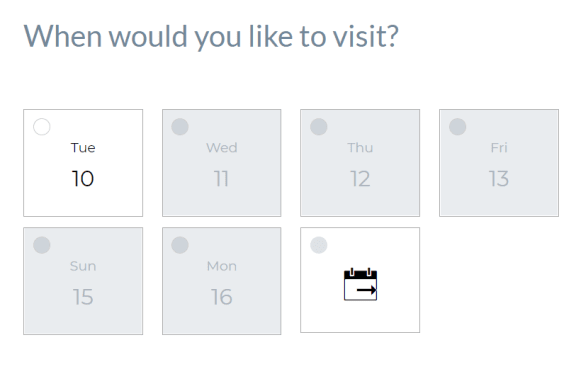576x391 pixels.
Task: Select the radio button on the Fri 13 card
Action: (x=458, y=127)
